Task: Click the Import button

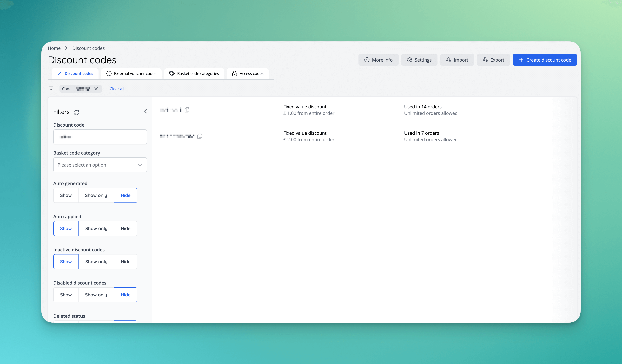Action: pyautogui.click(x=457, y=60)
